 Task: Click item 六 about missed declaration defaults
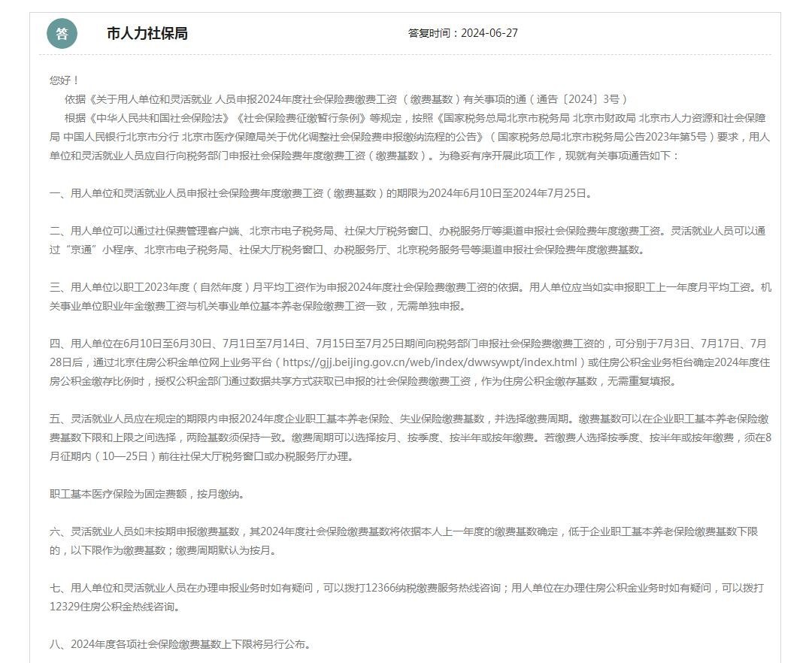point(403,531)
